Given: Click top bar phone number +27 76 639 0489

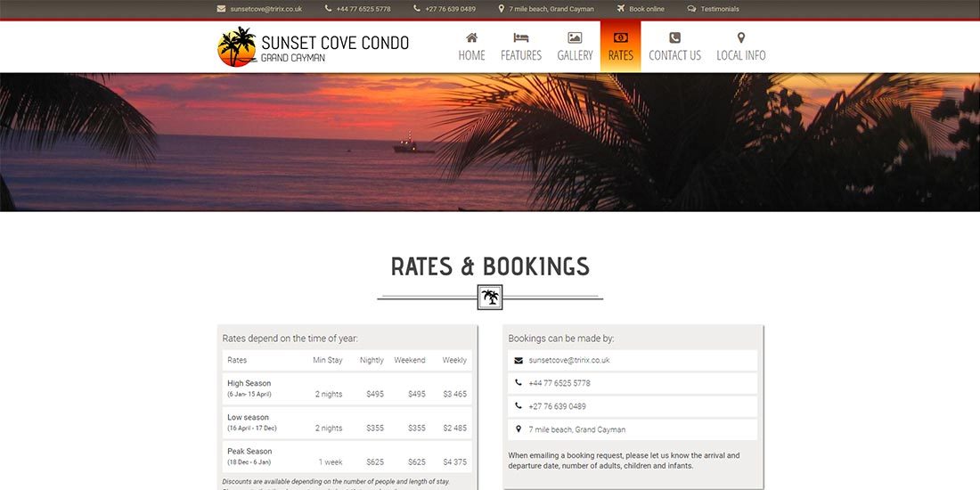Looking at the screenshot, I should (450, 10).
